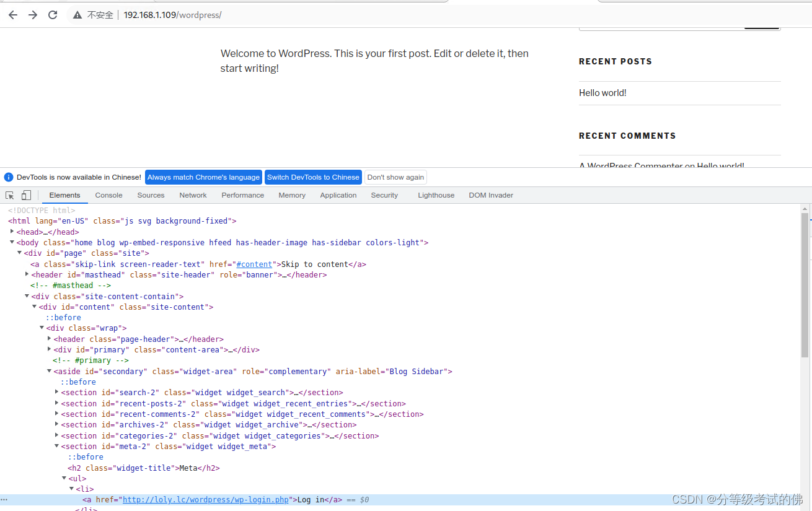Open the Hello world! recent post link
This screenshot has height=511, width=812.
(602, 93)
